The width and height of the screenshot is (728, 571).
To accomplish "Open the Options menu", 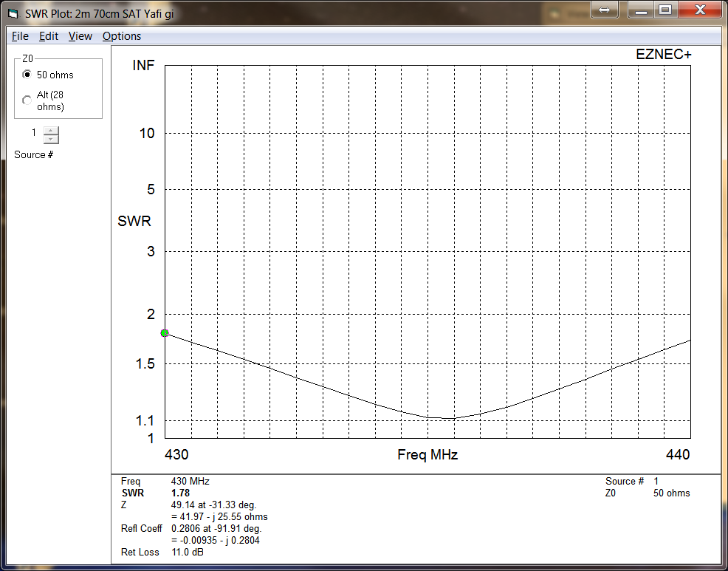I will 122,36.
